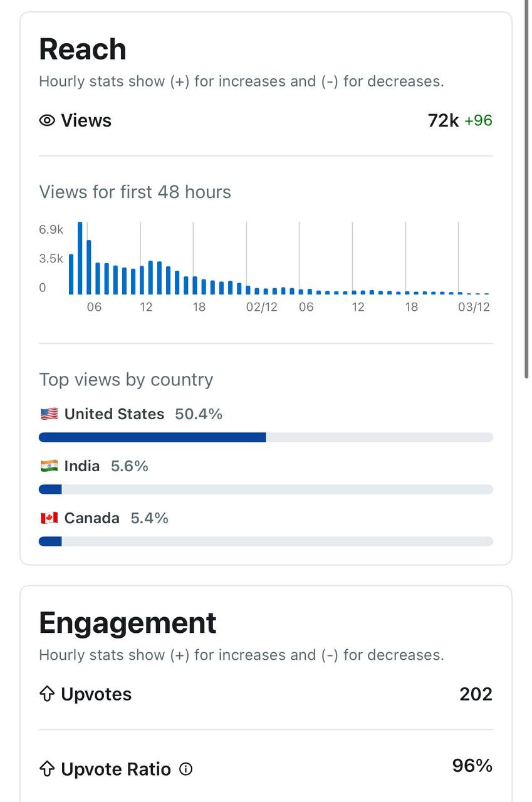Tap the Upvote Ratio arrow icon
Viewport: 532px width, 802px height.
(x=47, y=769)
